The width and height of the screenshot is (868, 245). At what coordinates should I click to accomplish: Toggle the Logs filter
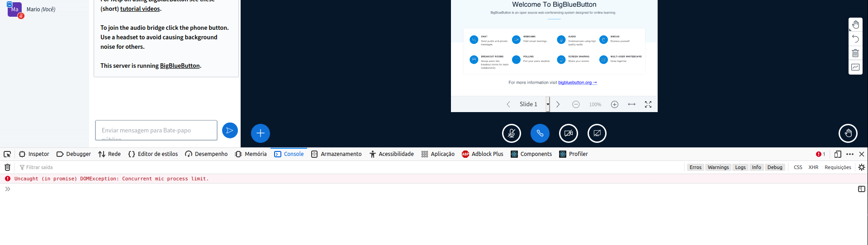coord(740,167)
